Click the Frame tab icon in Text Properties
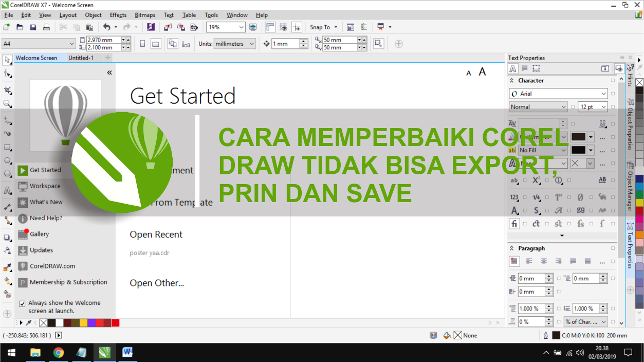This screenshot has width=644, height=362. point(536,68)
